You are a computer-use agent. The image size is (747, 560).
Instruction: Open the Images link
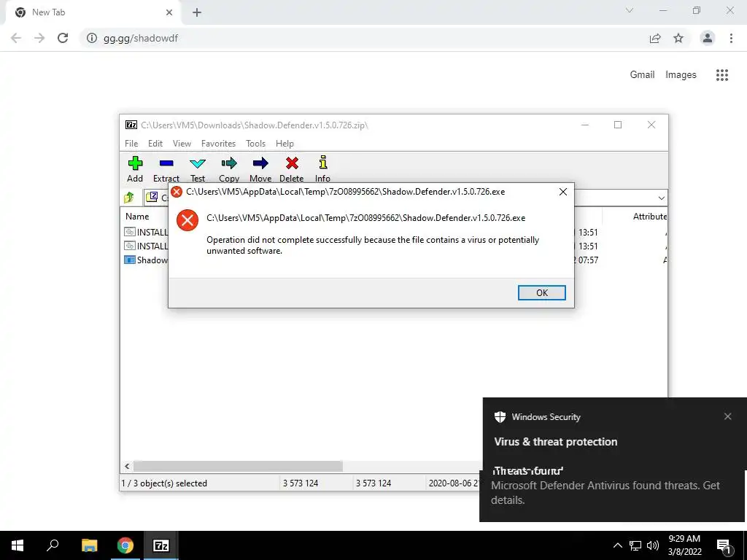coord(681,75)
